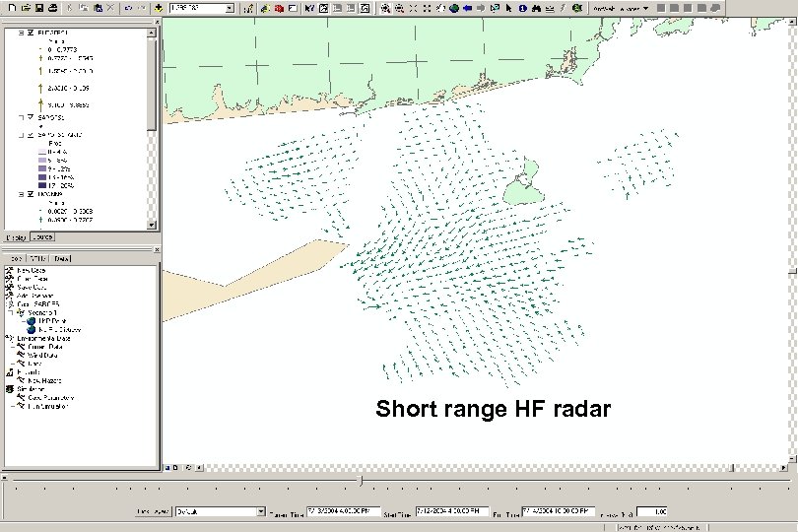The width and height of the screenshot is (798, 532).
Task: Click Fixed Zoom Out arrows icon
Action: (427, 8)
